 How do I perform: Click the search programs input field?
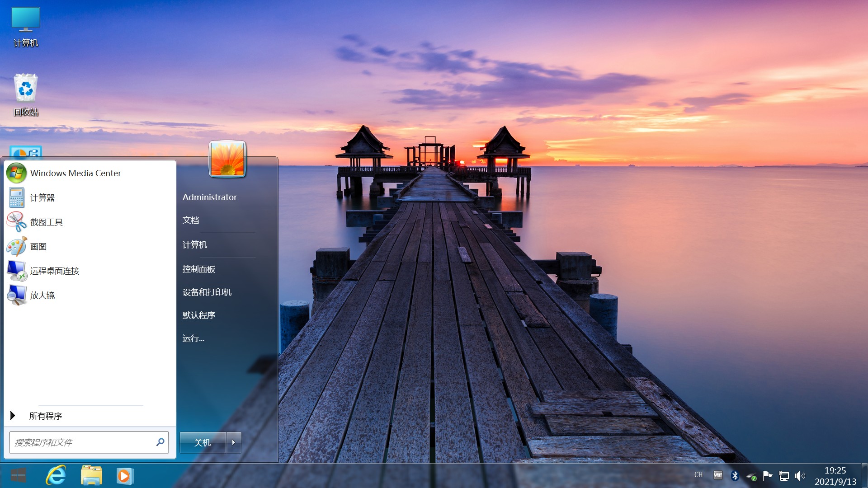click(x=87, y=442)
